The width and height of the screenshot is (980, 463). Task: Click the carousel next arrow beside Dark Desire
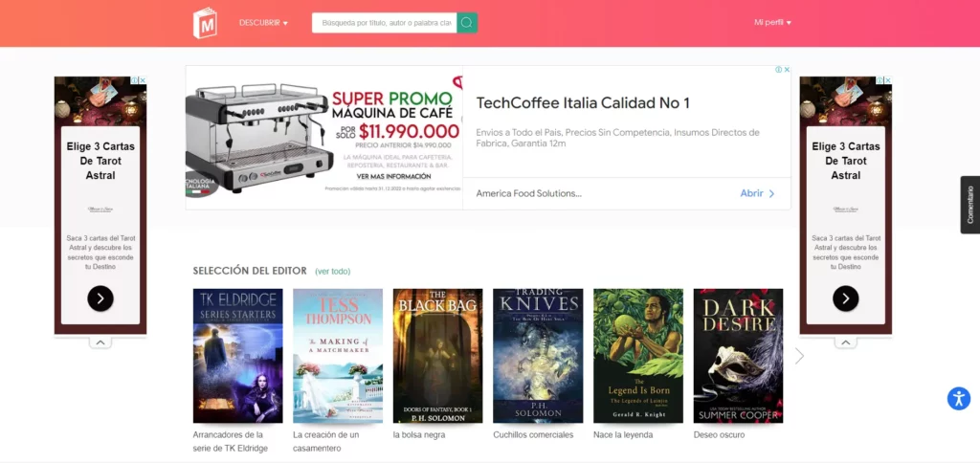click(x=799, y=356)
